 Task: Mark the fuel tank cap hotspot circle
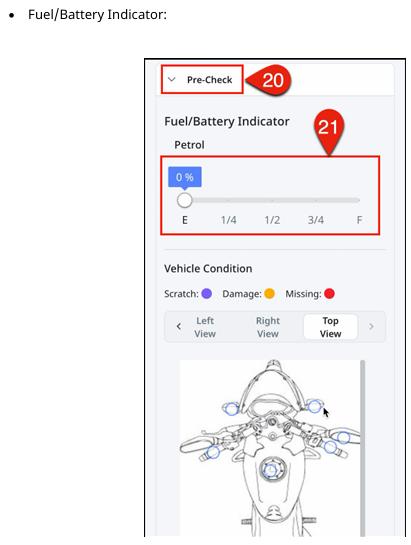click(270, 471)
